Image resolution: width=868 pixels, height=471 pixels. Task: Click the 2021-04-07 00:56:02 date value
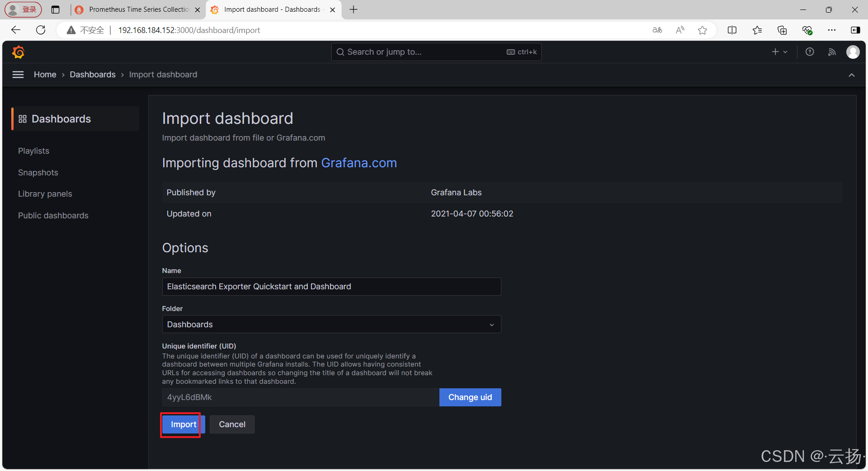tap(472, 214)
